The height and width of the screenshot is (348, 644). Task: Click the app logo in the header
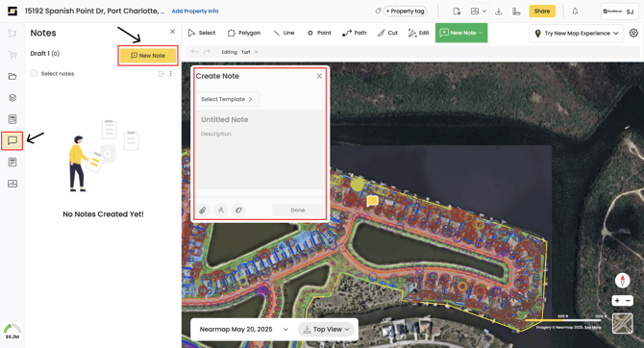[12, 12]
